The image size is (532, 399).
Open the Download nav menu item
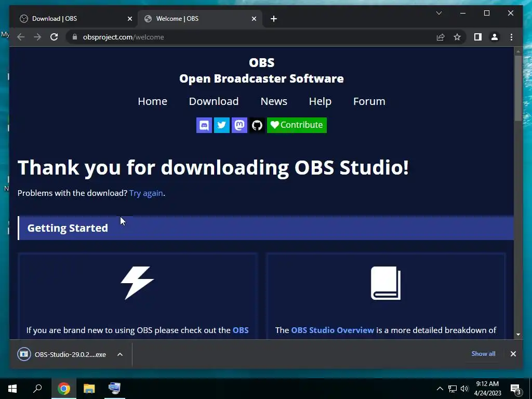[214, 101]
